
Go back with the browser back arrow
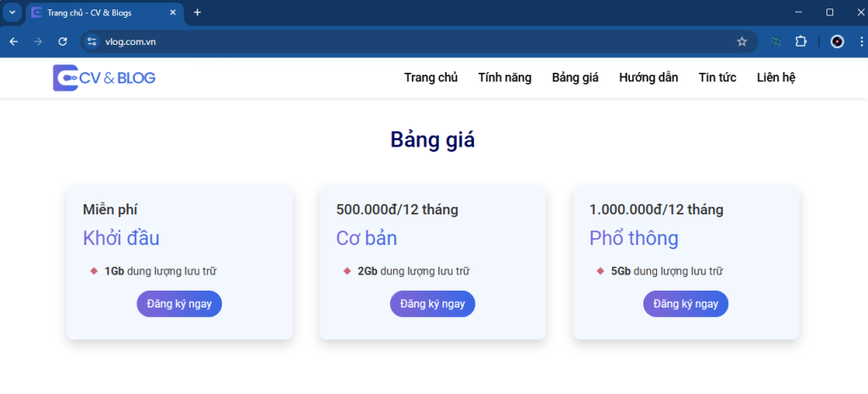(14, 42)
